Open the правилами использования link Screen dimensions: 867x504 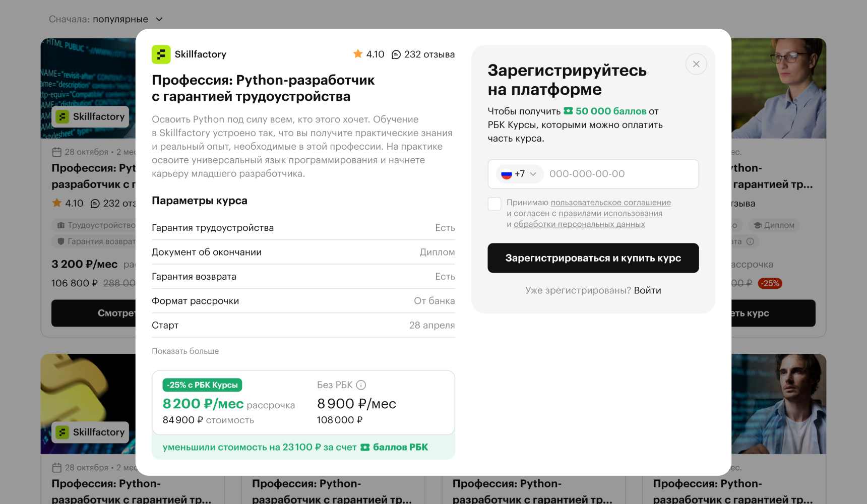[x=610, y=213]
